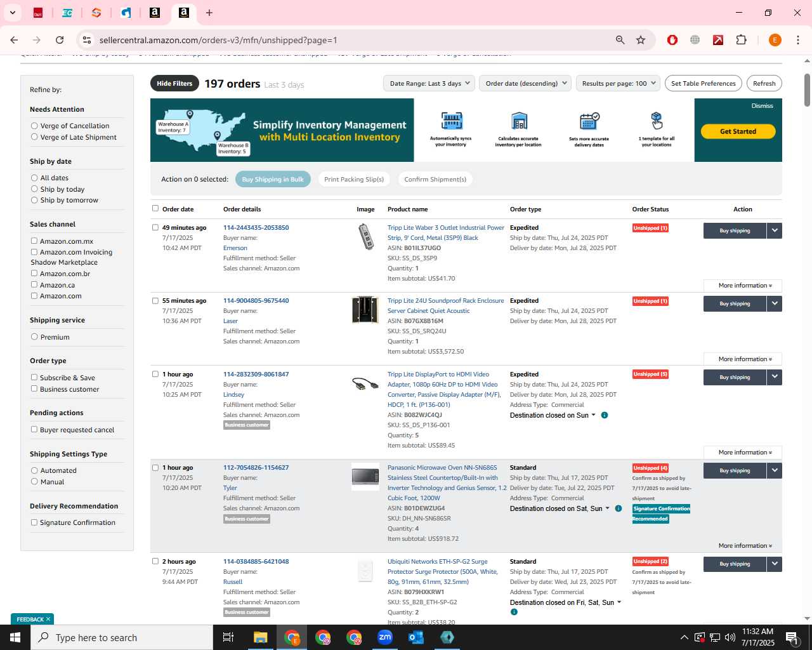Select Ship by tomorrow radio option
The height and width of the screenshot is (650, 812).
click(34, 200)
